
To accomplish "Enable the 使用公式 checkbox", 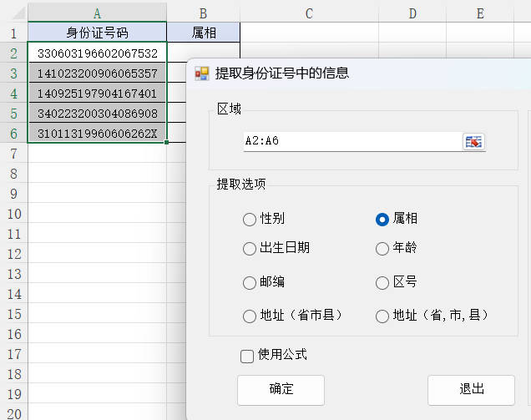I will [247, 356].
